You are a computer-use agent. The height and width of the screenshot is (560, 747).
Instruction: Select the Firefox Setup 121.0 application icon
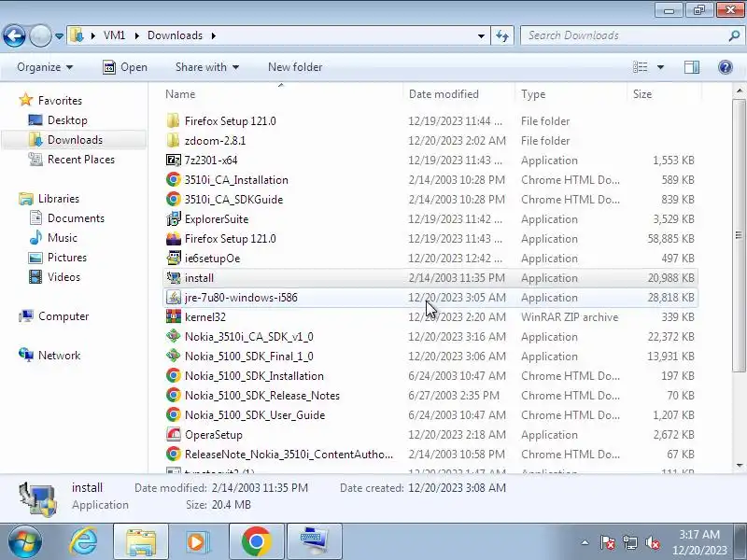[174, 239]
